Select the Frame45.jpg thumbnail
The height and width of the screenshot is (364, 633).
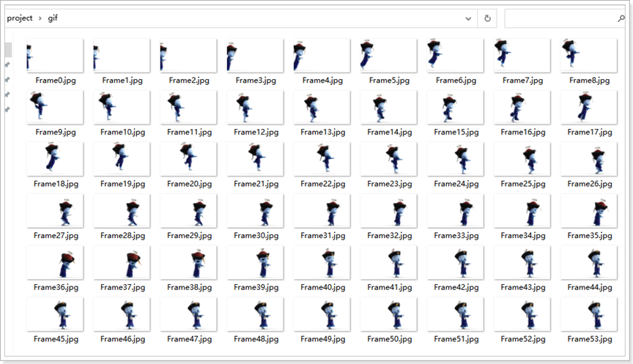tap(55, 314)
